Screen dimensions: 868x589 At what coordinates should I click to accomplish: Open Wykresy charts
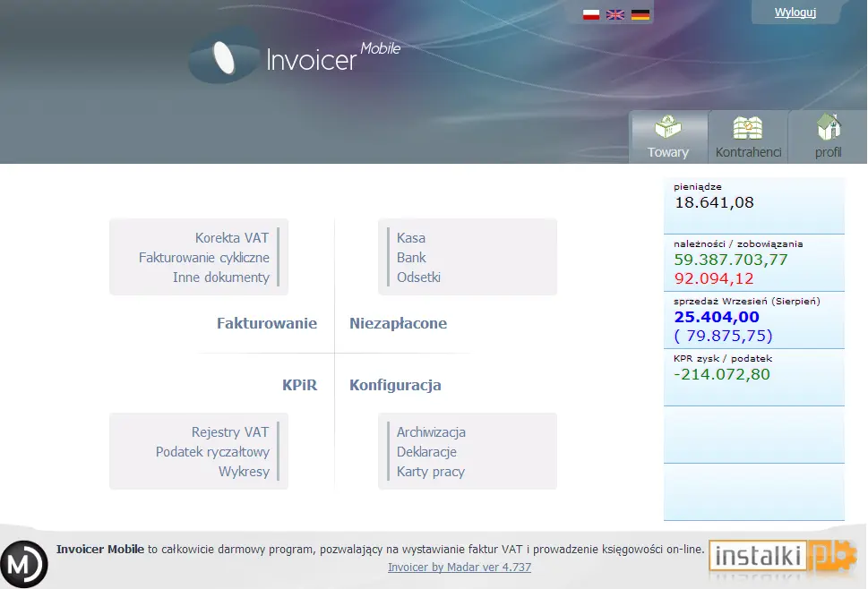pos(244,472)
